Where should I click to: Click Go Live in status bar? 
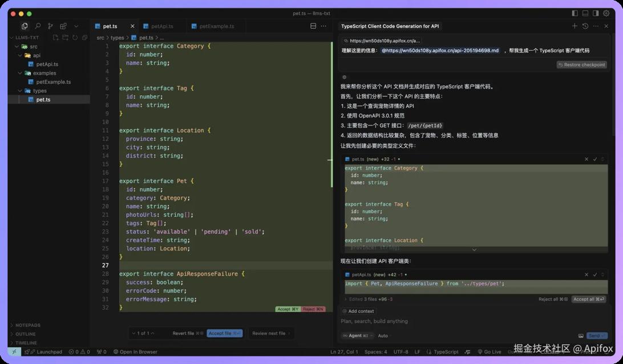tap(489, 351)
